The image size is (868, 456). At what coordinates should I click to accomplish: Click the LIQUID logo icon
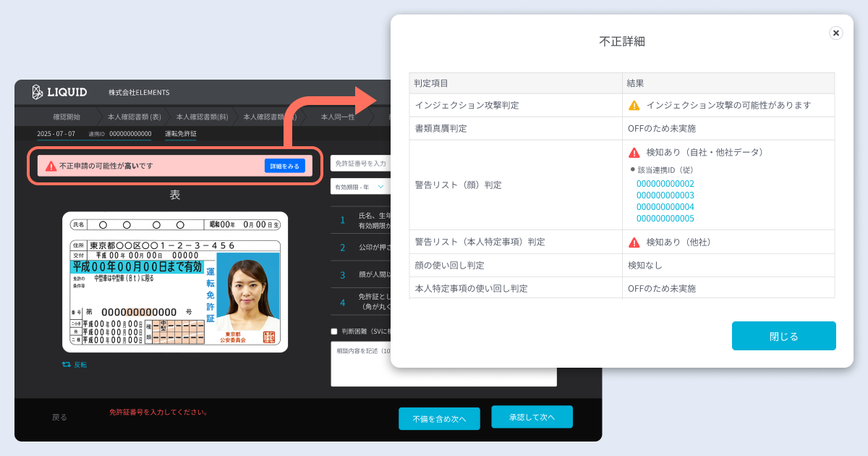pyautogui.click(x=36, y=93)
